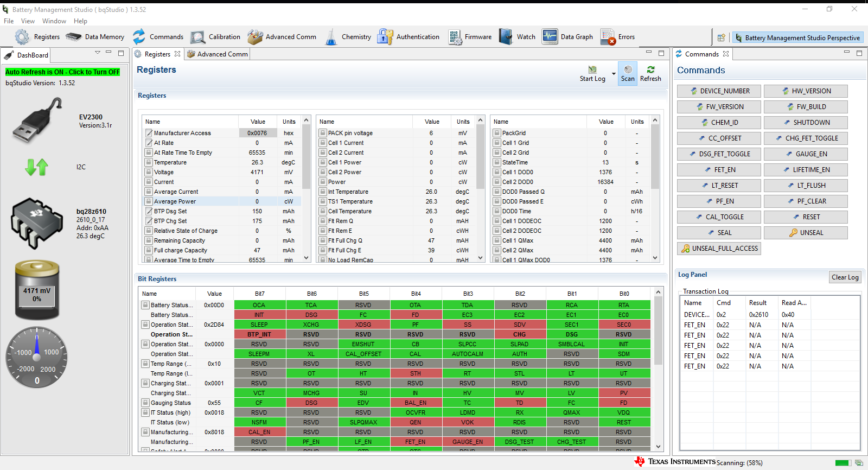Click the Clear Log button
This screenshot has width=868, height=470.
(x=845, y=277)
